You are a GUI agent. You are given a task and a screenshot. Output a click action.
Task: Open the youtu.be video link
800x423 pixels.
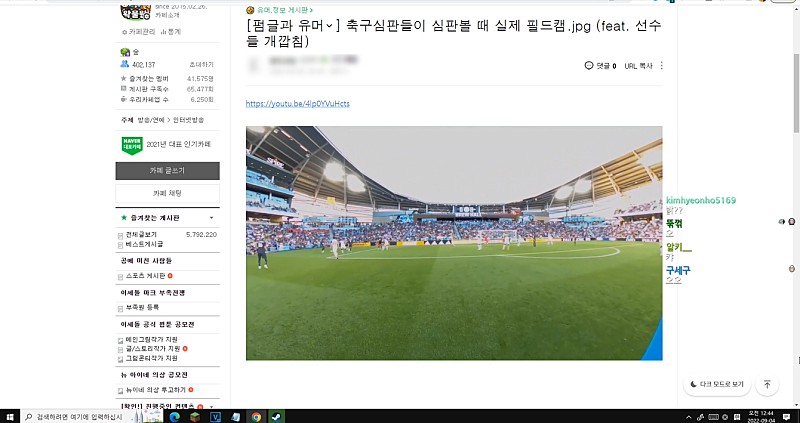point(298,104)
